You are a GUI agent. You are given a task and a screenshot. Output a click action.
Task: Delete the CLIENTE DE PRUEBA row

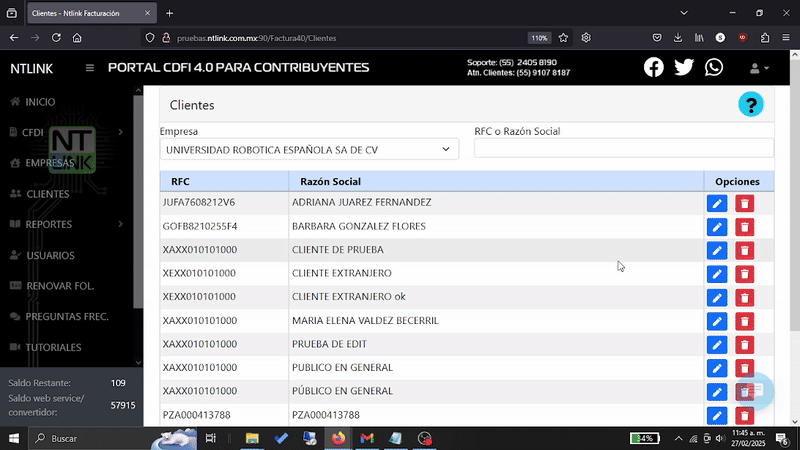coord(744,251)
